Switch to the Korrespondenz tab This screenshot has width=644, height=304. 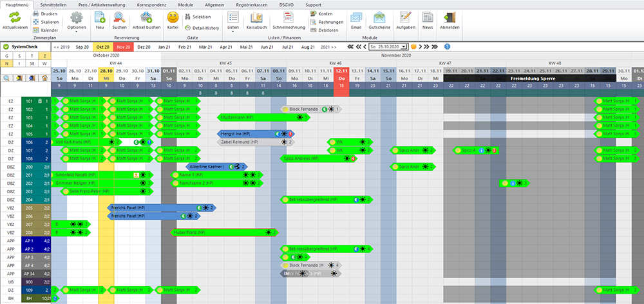click(x=153, y=4)
